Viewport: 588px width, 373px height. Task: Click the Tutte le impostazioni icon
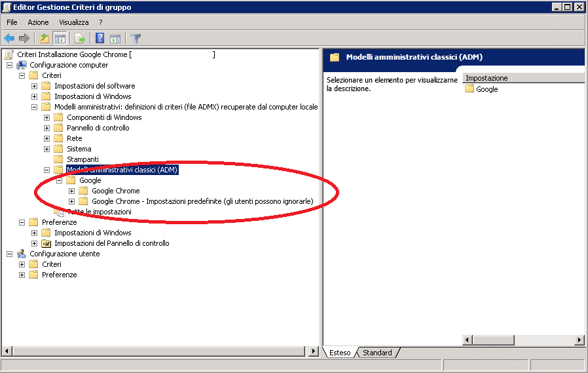pos(59,212)
